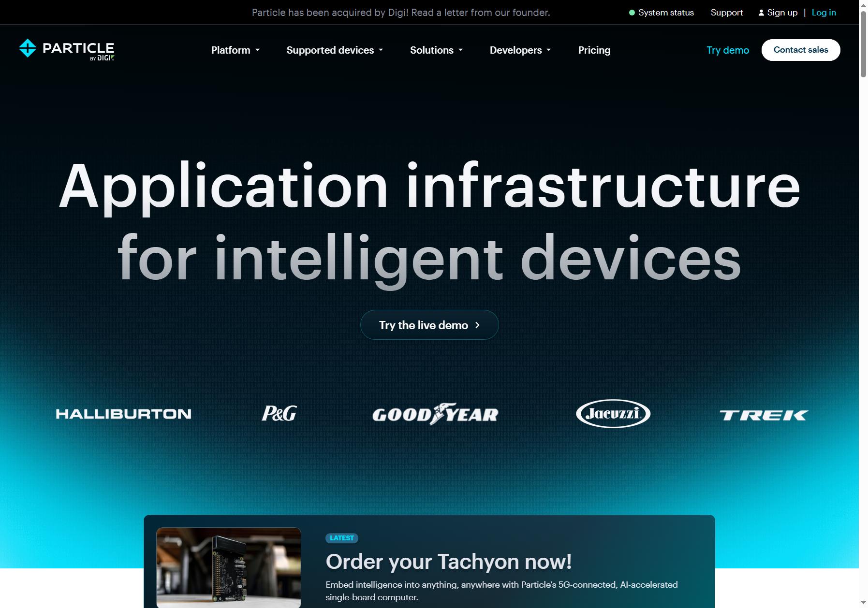Image resolution: width=868 pixels, height=608 pixels.
Task: Read the Digi acquisition letter banner
Action: (x=401, y=13)
